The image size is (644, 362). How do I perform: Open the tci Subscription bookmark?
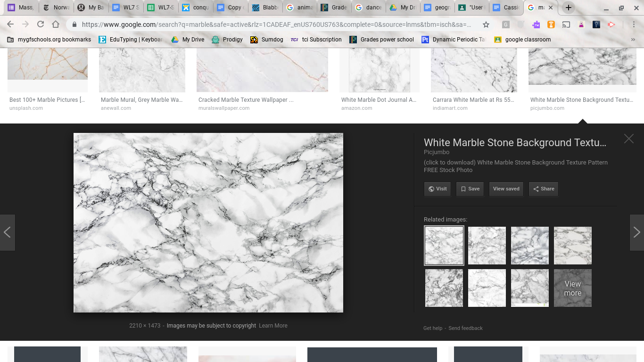click(316, 40)
